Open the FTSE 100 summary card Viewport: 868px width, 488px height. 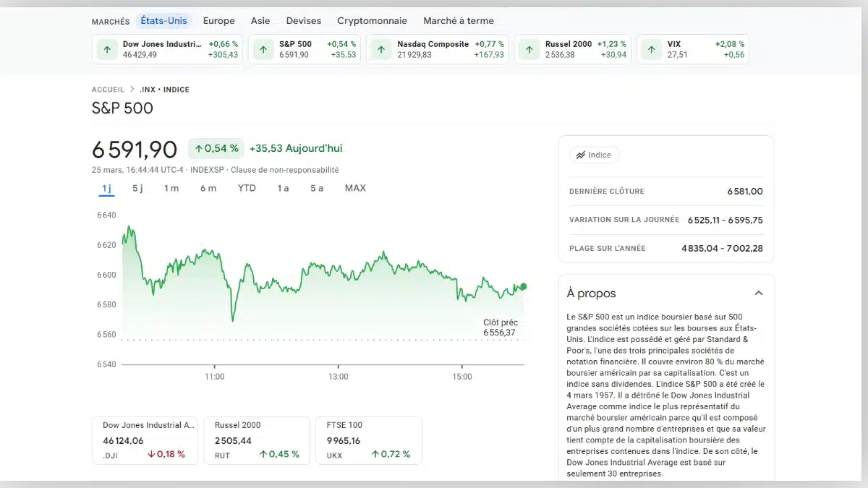point(369,440)
